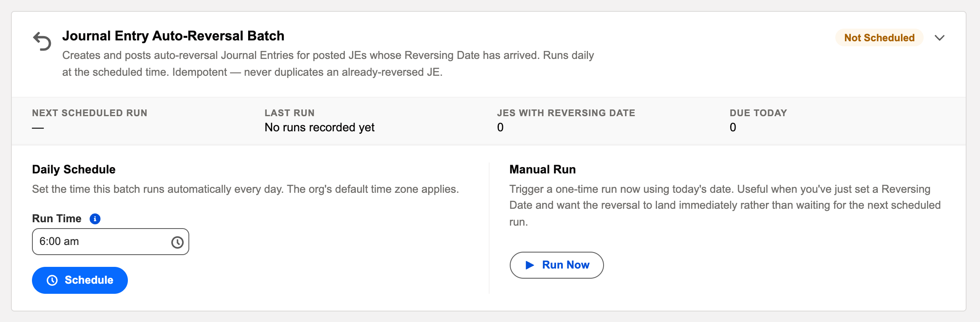The image size is (980, 322).
Task: Click the Manual Run description text
Action: tap(725, 205)
